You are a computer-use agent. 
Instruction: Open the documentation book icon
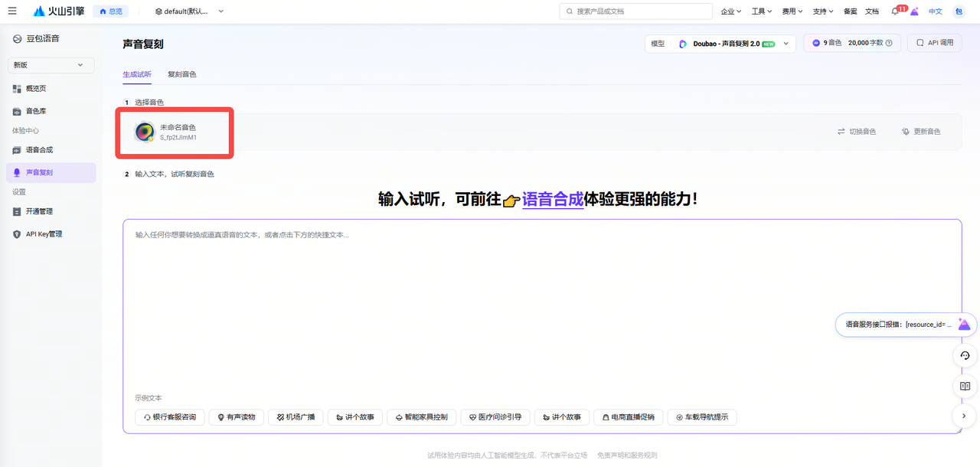(x=965, y=386)
